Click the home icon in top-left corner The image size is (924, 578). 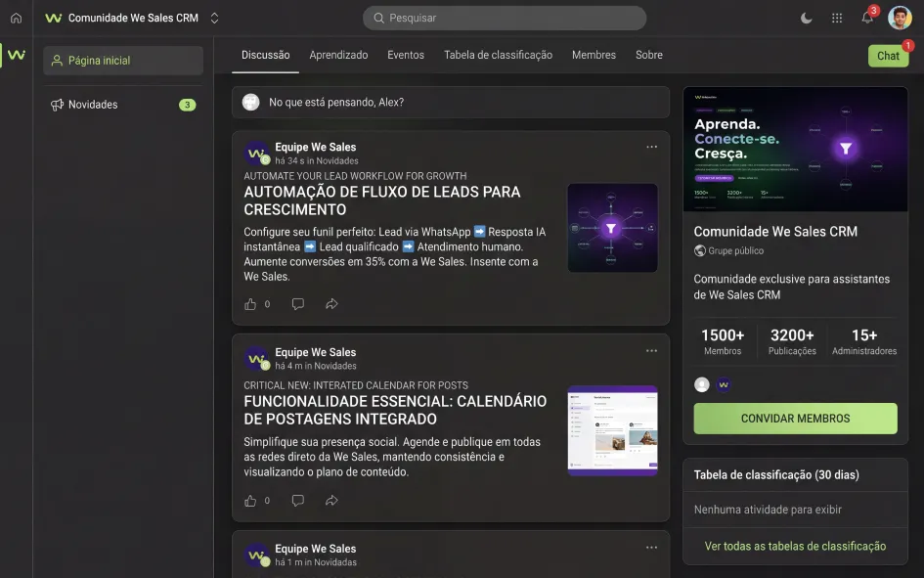click(x=16, y=18)
